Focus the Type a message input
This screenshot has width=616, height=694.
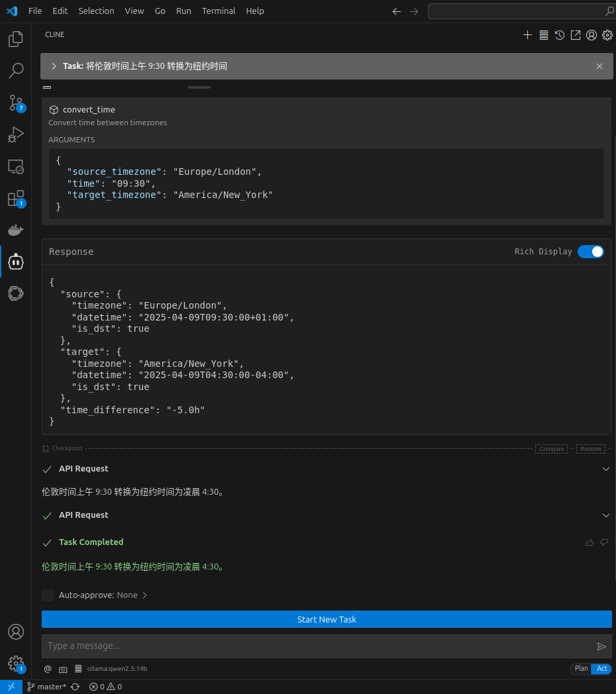pos(319,646)
